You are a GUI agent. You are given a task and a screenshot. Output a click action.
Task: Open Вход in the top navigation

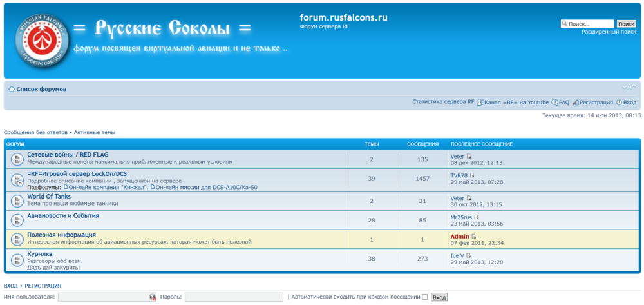coord(630,103)
